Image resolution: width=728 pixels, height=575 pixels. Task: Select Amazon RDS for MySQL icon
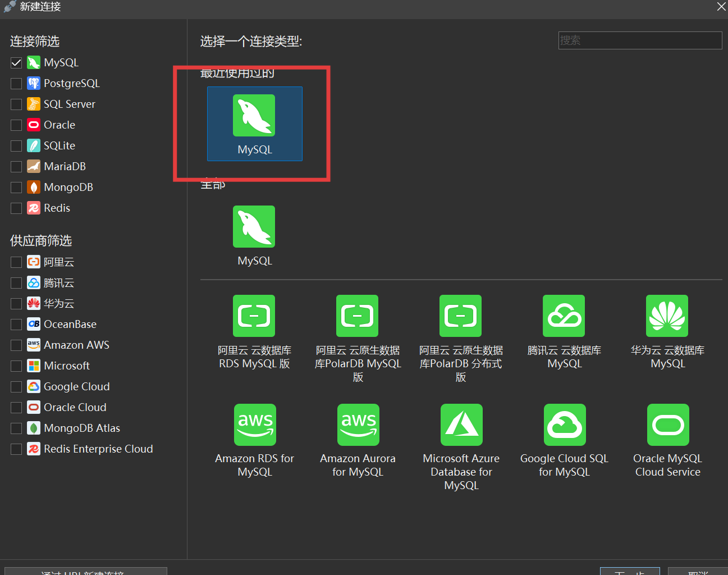click(255, 425)
